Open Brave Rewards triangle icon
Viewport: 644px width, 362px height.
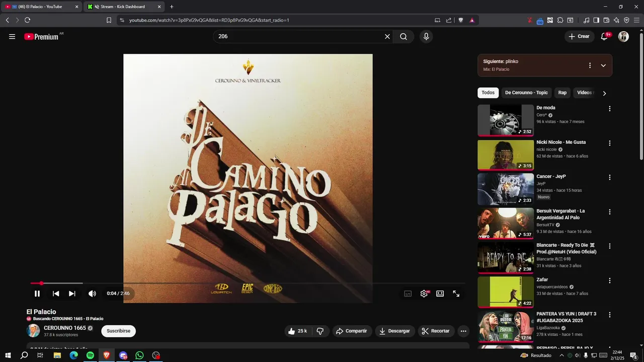pyautogui.click(x=472, y=20)
